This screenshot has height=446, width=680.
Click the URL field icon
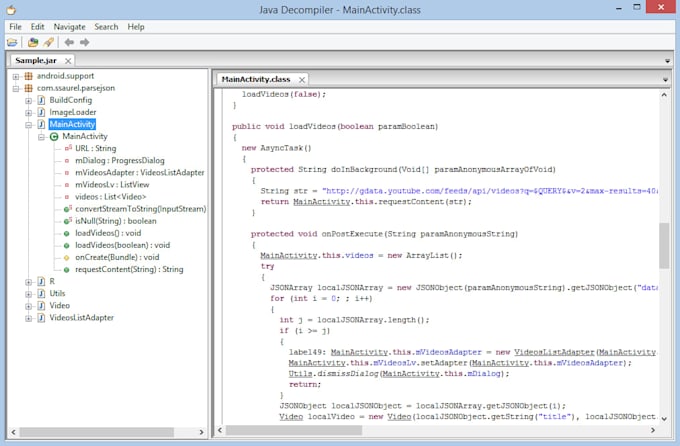pyautogui.click(x=68, y=148)
